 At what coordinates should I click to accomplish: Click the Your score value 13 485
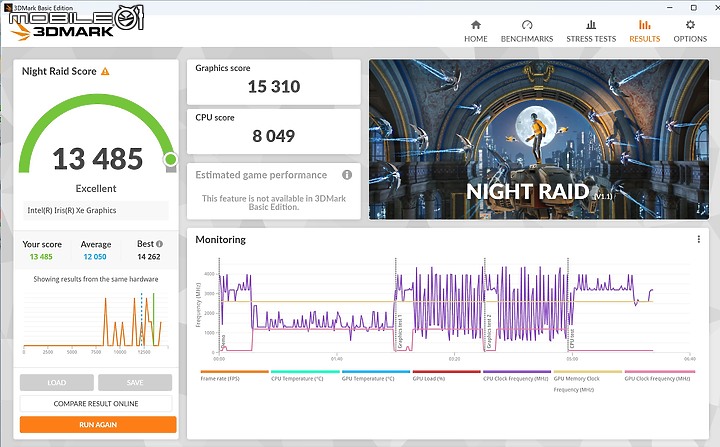coord(41,257)
